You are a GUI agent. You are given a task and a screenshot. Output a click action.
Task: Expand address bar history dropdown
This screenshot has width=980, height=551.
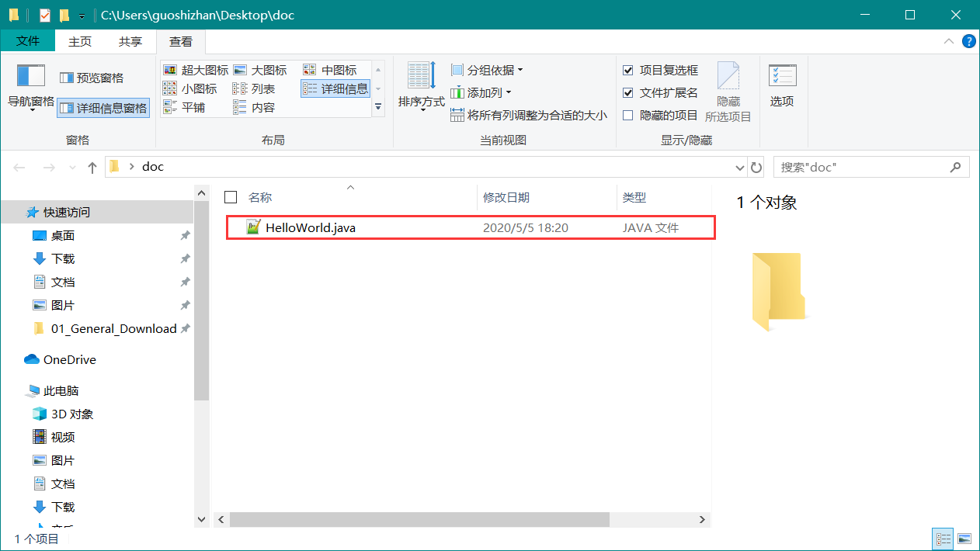739,167
